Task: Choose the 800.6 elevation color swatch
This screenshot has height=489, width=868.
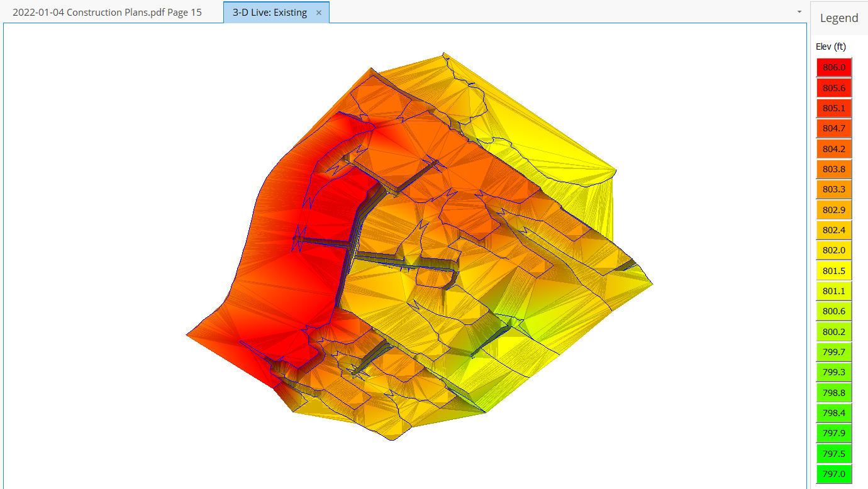Action: click(x=833, y=311)
